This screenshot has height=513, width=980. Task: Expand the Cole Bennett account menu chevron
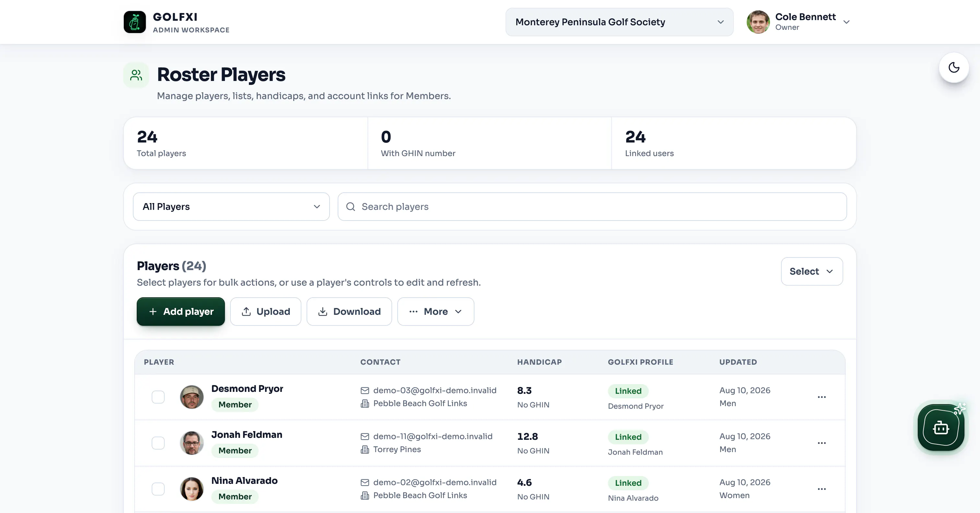click(846, 22)
